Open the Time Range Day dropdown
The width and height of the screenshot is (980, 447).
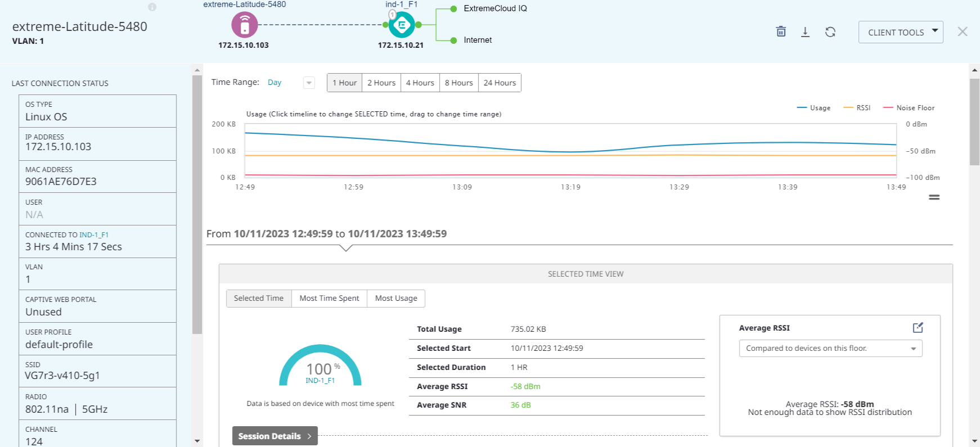tap(308, 83)
